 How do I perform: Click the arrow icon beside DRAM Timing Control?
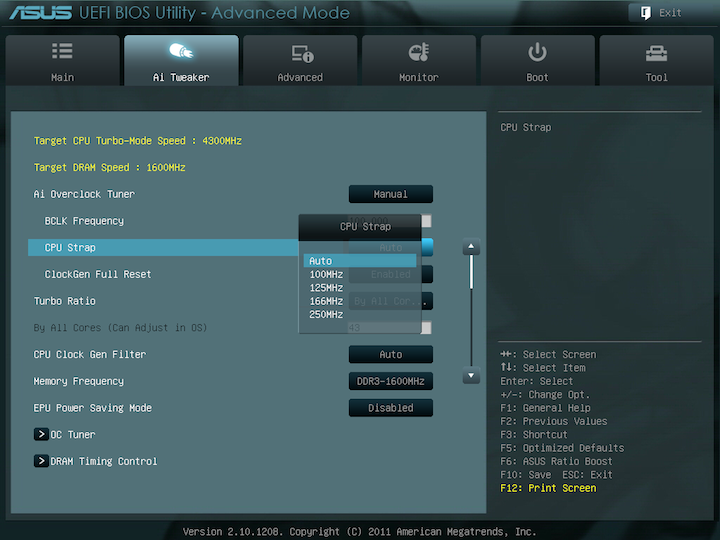coord(41,461)
